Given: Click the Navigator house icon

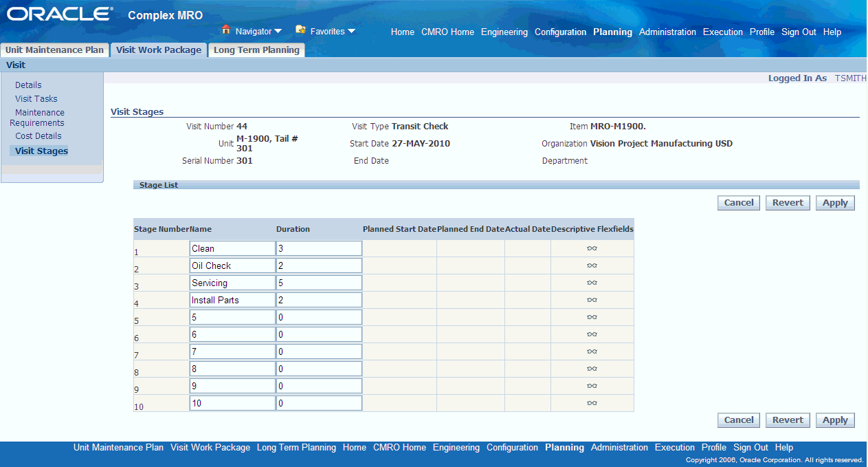Looking at the screenshot, I should [x=225, y=30].
